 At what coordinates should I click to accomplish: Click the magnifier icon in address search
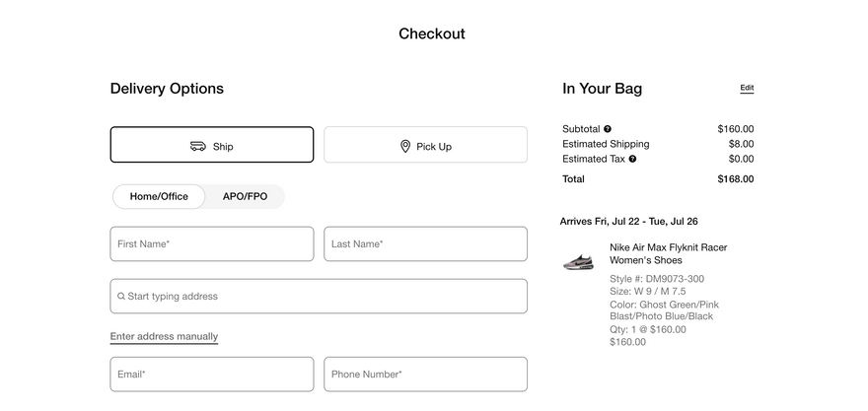coord(121,297)
